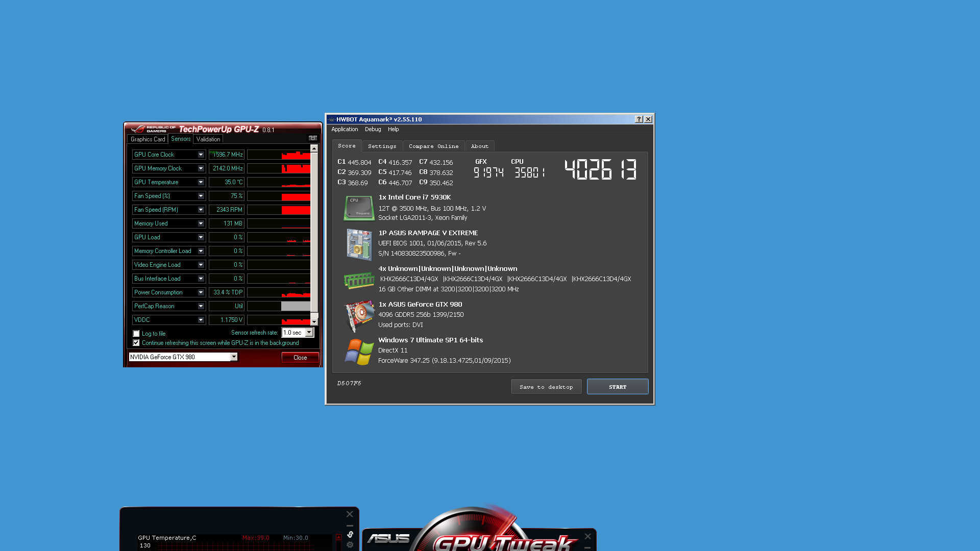Click the Fan Speed (%) history graph
This screenshot has width=980, height=551.
279,196
